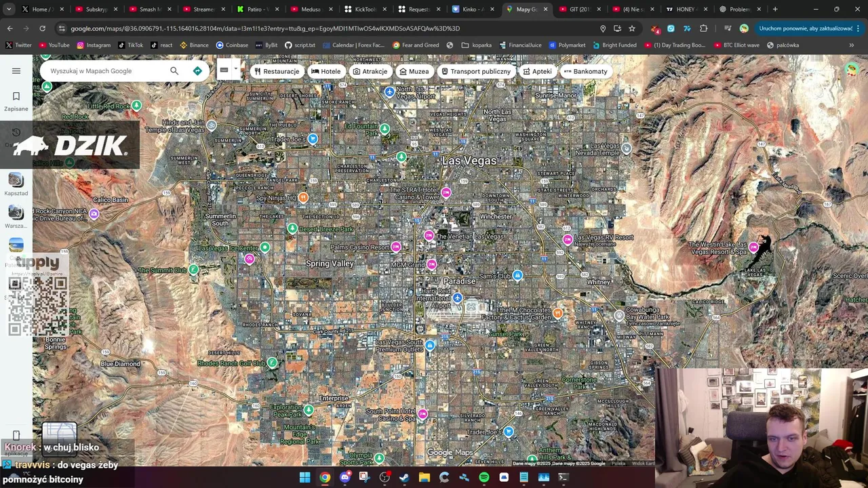Bookmark this page with the star icon
Viewport: 868px width, 488px height.
pyautogui.click(x=632, y=28)
